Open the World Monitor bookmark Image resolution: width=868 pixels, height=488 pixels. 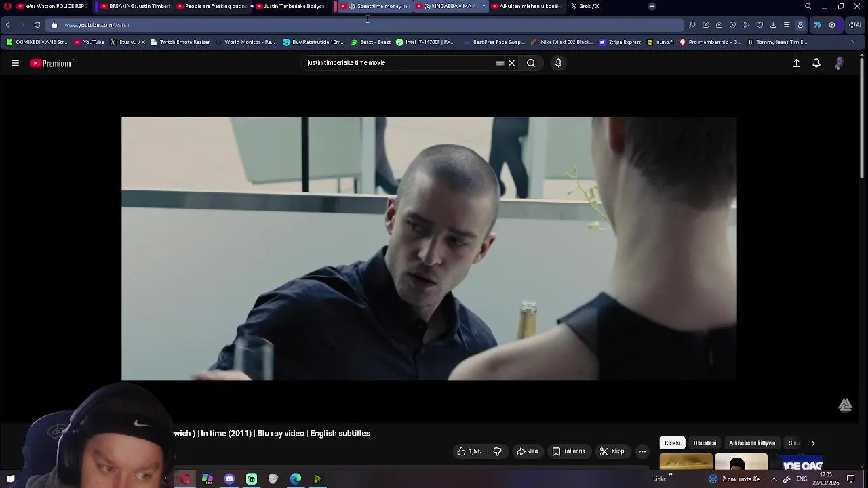(245, 42)
